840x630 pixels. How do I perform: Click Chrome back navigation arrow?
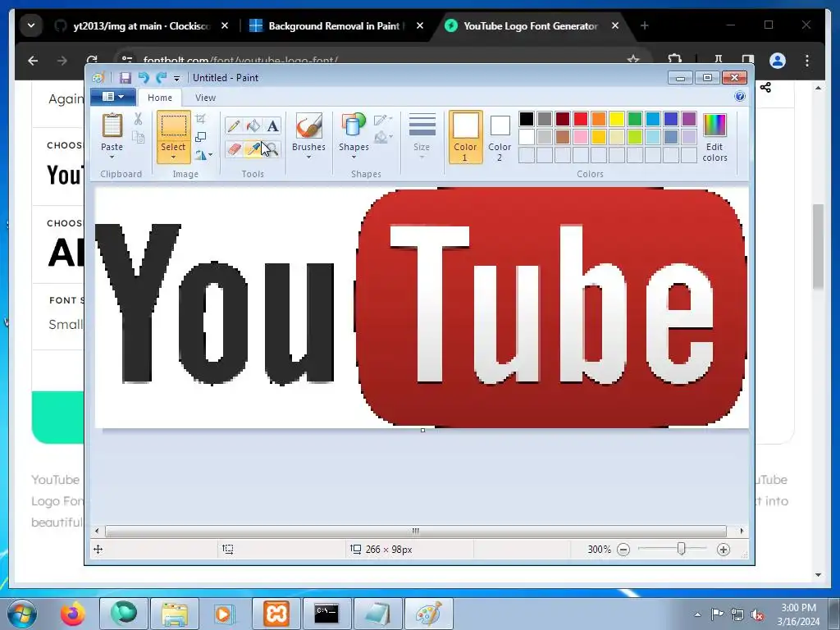click(33, 61)
